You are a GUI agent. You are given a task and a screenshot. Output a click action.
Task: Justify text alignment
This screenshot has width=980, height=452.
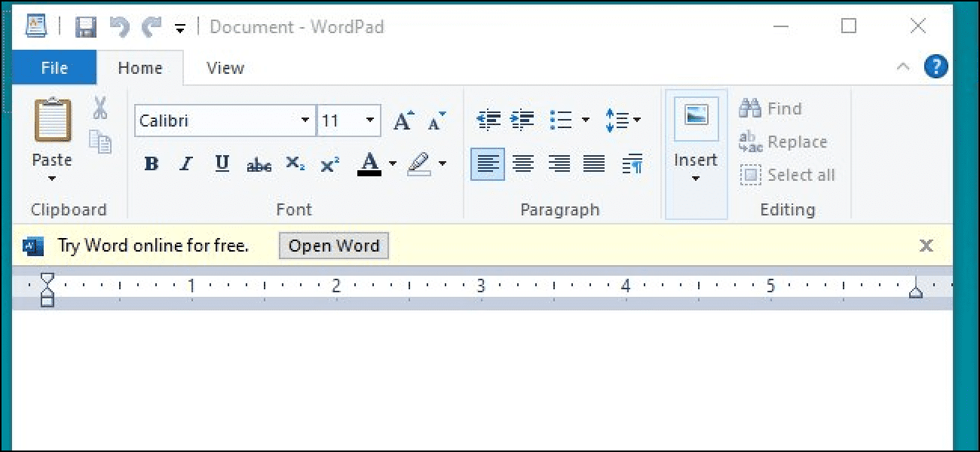click(x=594, y=163)
